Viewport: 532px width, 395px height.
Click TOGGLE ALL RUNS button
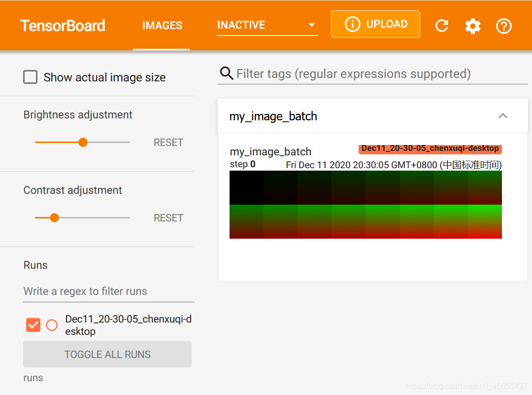(x=107, y=354)
